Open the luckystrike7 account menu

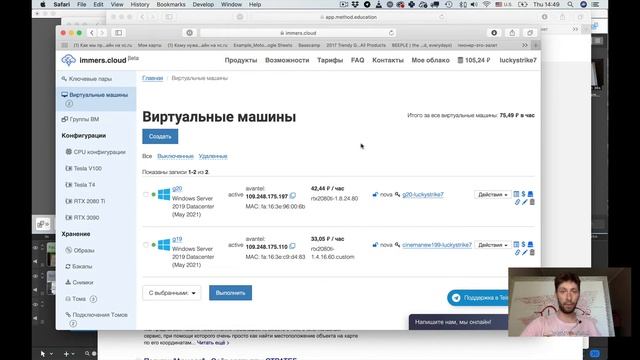tap(518, 60)
